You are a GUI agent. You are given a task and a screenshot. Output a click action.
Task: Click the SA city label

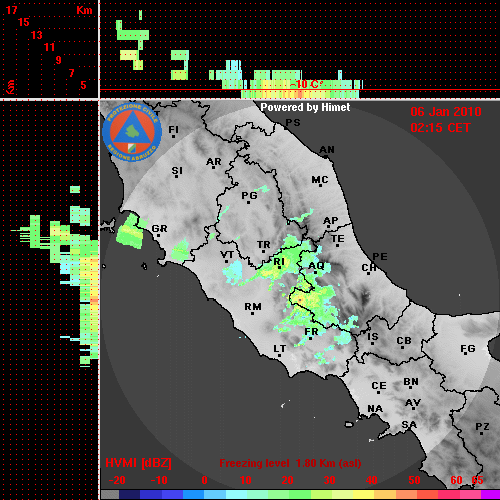pyautogui.click(x=409, y=425)
